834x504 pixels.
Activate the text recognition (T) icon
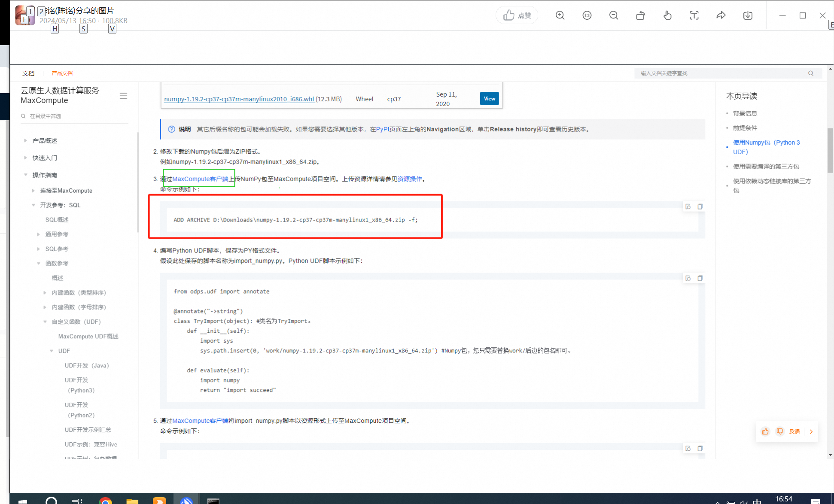point(694,15)
